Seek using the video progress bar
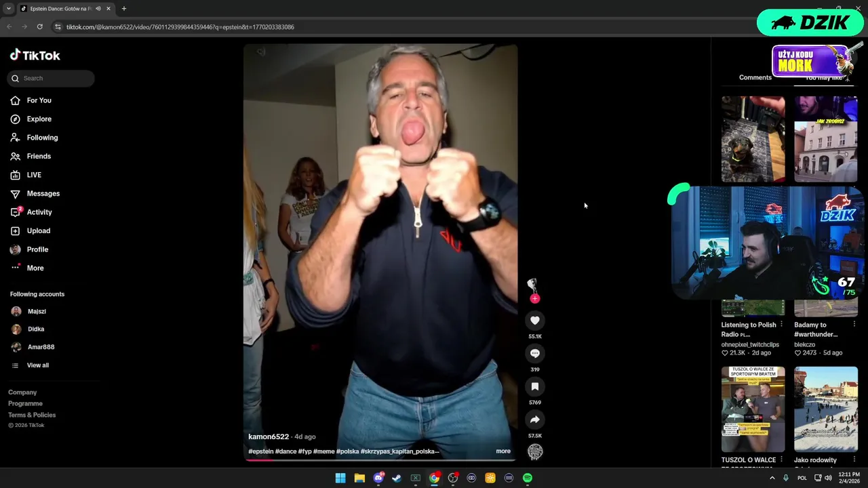Viewport: 868px width, 488px height. [x=380, y=460]
